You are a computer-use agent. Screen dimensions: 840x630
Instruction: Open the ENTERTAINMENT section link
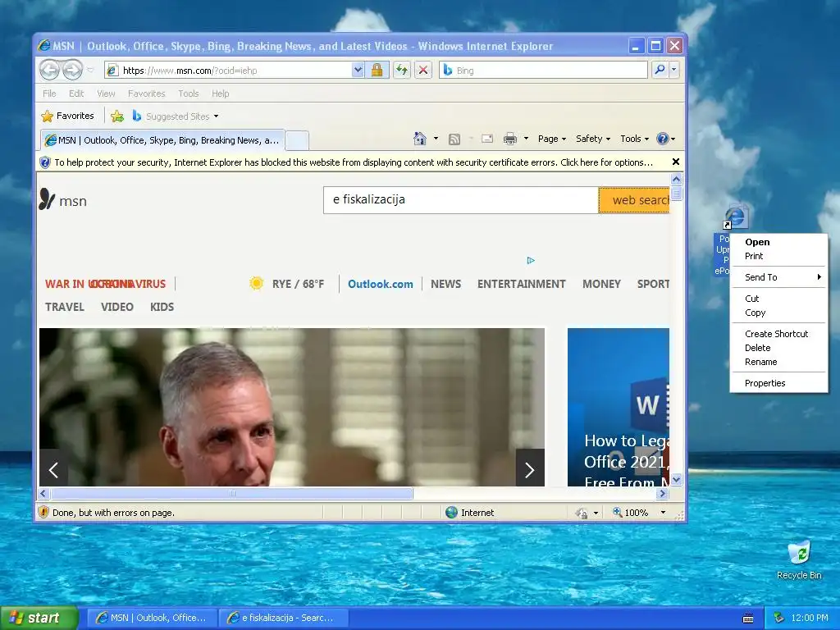pyautogui.click(x=521, y=284)
